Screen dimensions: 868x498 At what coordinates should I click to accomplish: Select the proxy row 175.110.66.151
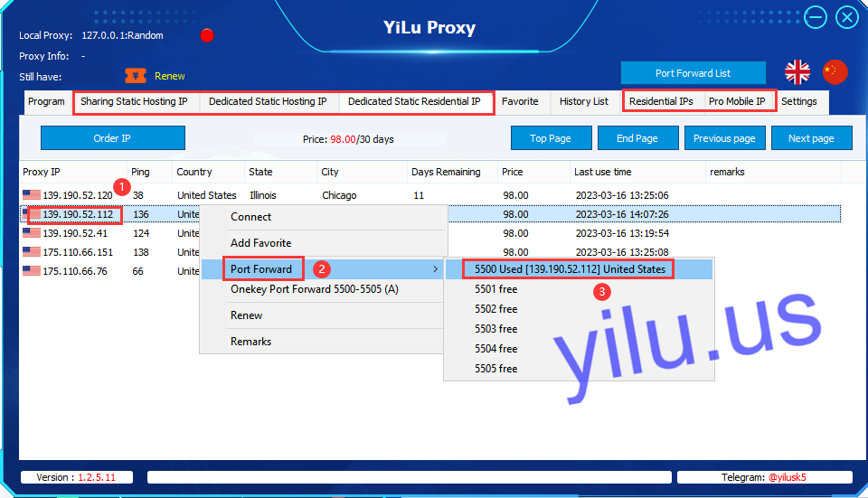(x=430, y=252)
